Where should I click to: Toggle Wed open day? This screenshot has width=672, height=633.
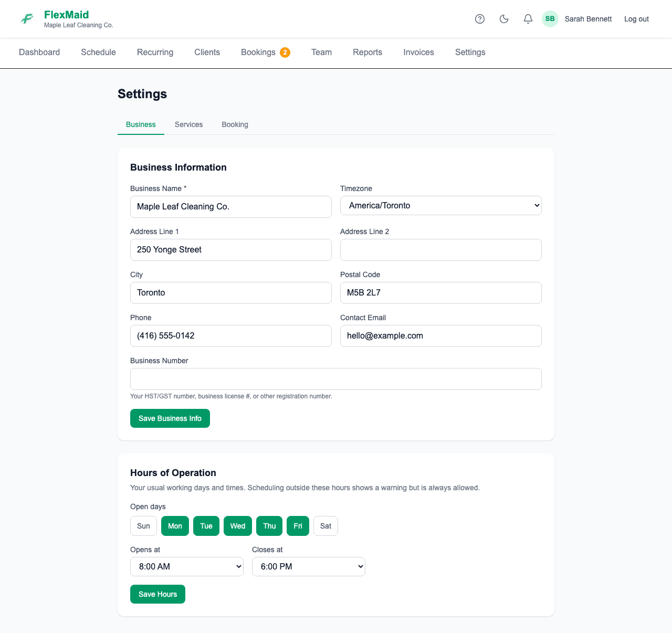click(x=238, y=526)
